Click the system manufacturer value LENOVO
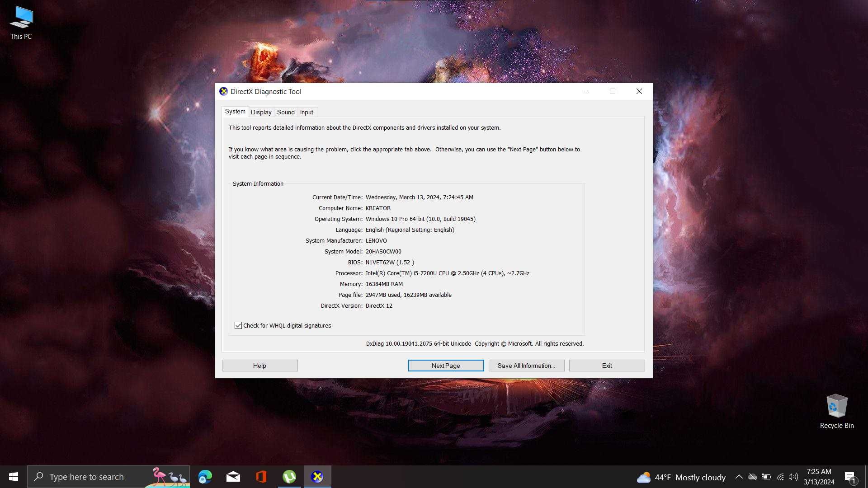The height and width of the screenshot is (488, 868). (376, 241)
